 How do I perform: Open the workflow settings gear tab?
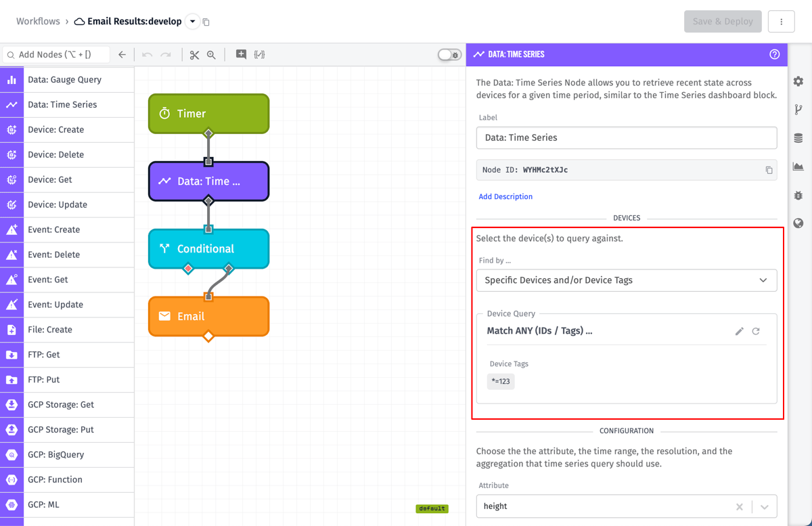click(x=798, y=81)
